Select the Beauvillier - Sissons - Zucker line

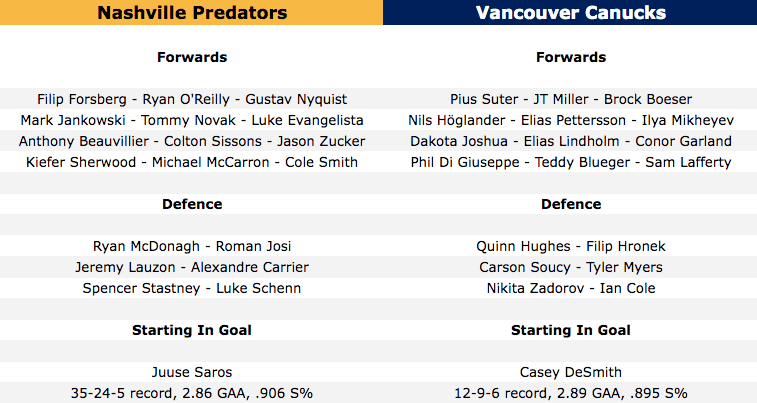tap(192, 141)
